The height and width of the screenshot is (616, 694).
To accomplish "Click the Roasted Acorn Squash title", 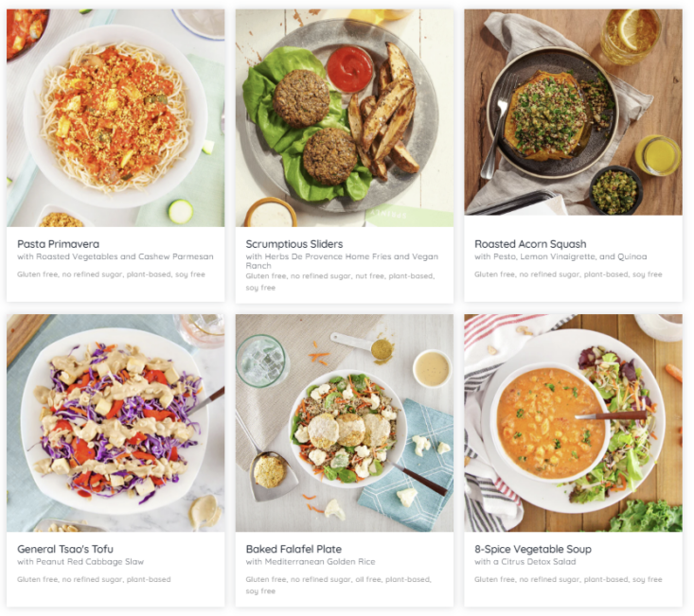I will (x=530, y=244).
